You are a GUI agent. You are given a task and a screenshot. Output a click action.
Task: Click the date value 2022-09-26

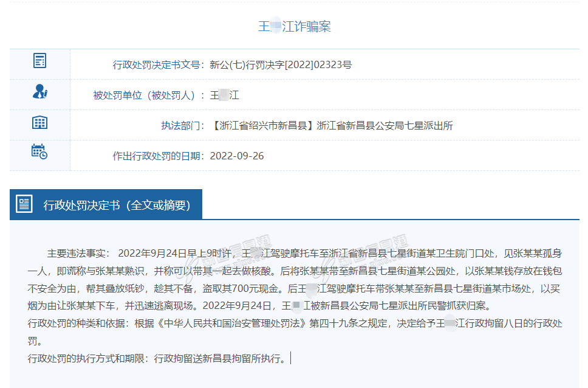(237, 156)
